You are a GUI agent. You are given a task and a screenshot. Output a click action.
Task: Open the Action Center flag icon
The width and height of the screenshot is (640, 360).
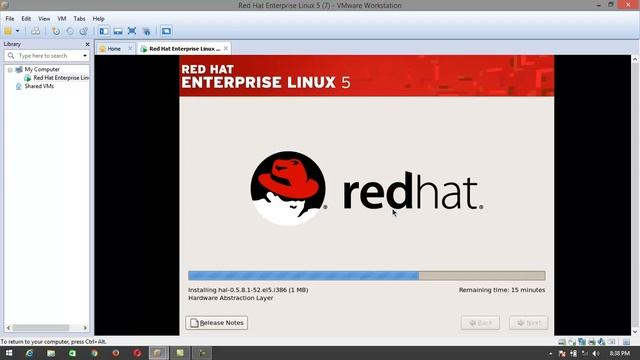[562, 353]
